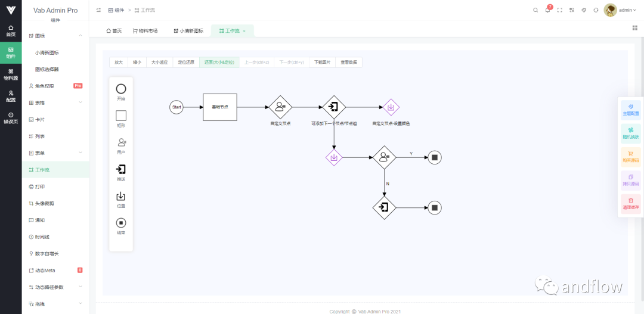Viewport: 644px width, 314px height.
Task: Open 打印 sidebar menu item
Action: [x=55, y=186]
